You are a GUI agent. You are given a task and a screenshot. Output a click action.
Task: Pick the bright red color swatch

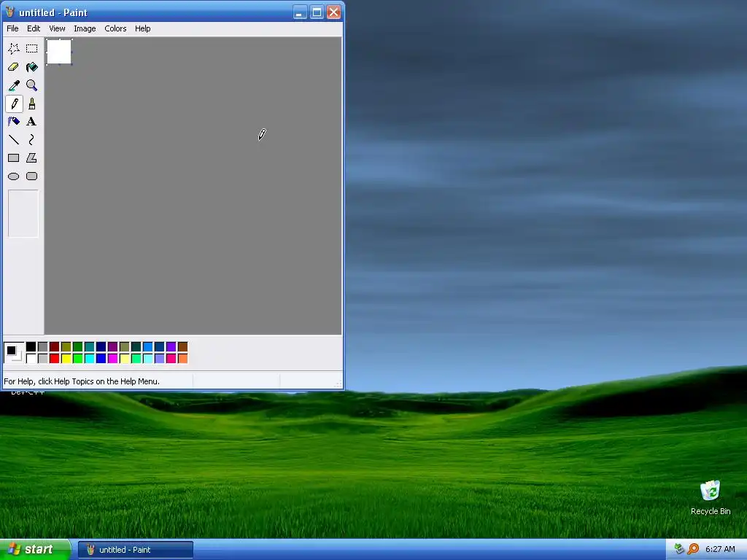click(54, 358)
